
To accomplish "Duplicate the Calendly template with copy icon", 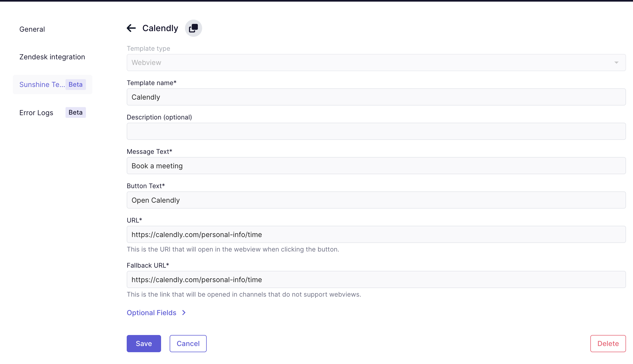I will coord(193,28).
